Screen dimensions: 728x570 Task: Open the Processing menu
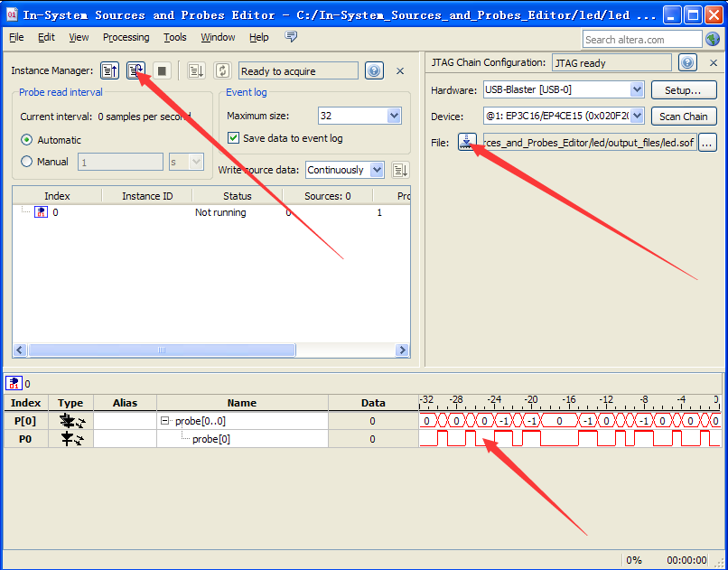click(x=126, y=37)
